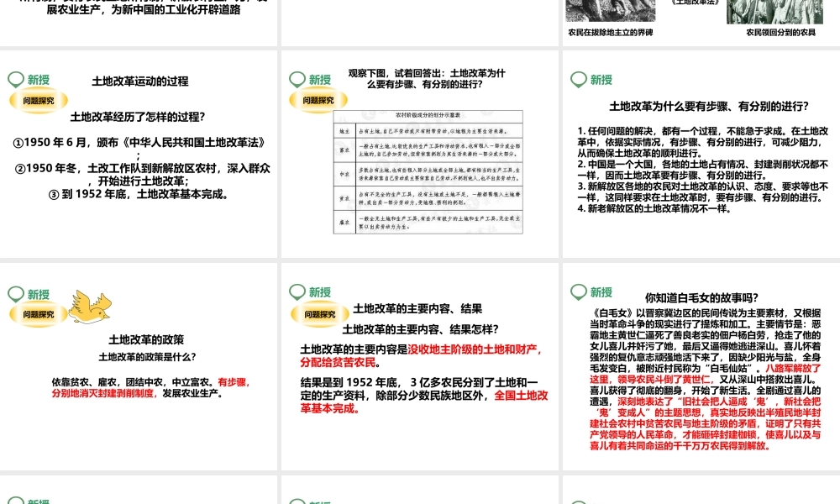Click the title 土地改革的主要内容、结果

pos(417,308)
